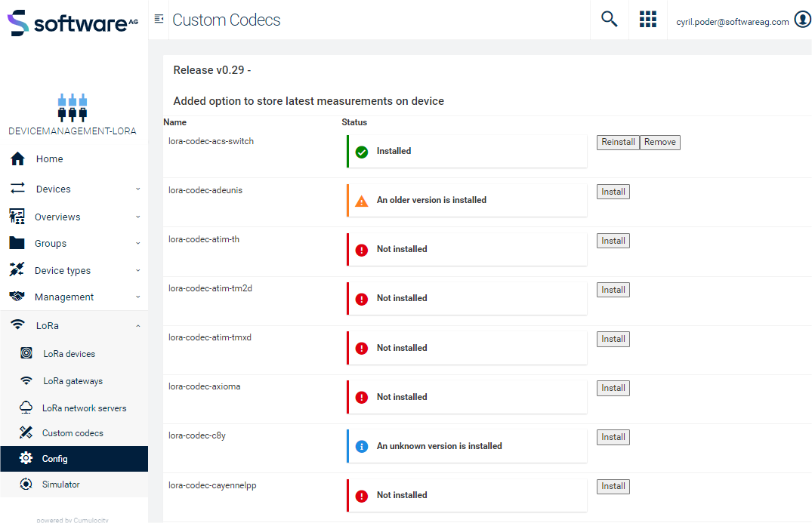
Task: Click red alert icon for lora-codec-axioma
Action: tap(362, 397)
